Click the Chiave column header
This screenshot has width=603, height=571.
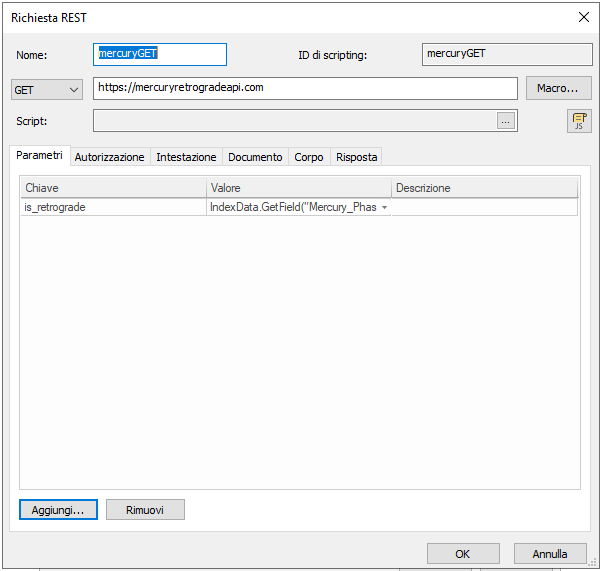point(113,188)
